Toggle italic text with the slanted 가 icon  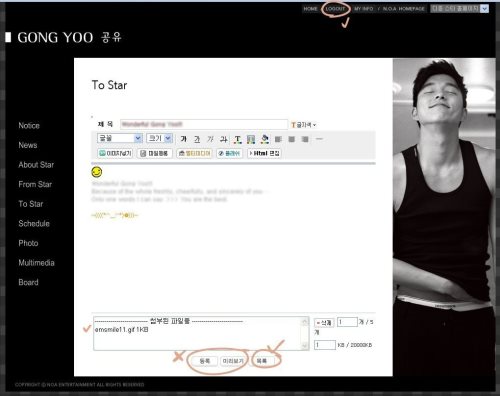(x=210, y=139)
